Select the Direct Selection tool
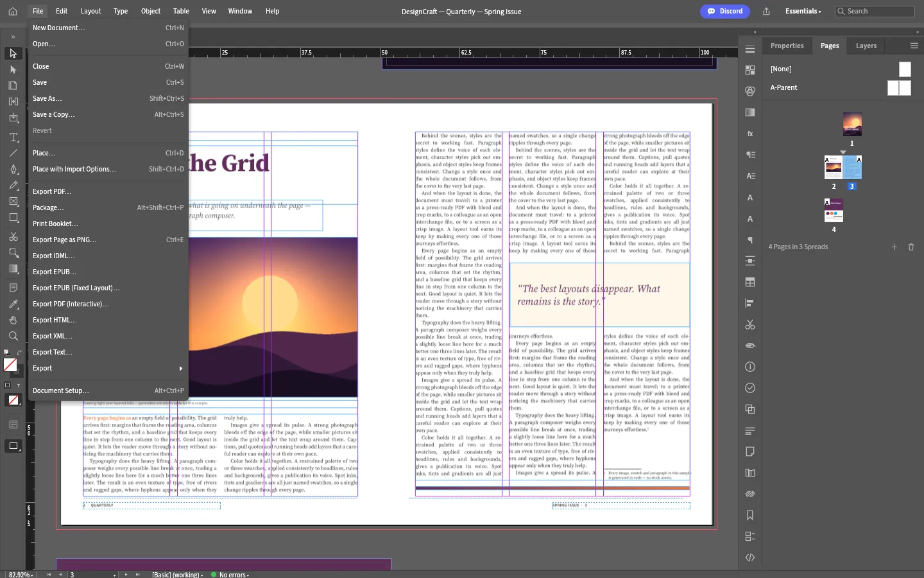Image resolution: width=924 pixels, height=578 pixels. pos(13,69)
